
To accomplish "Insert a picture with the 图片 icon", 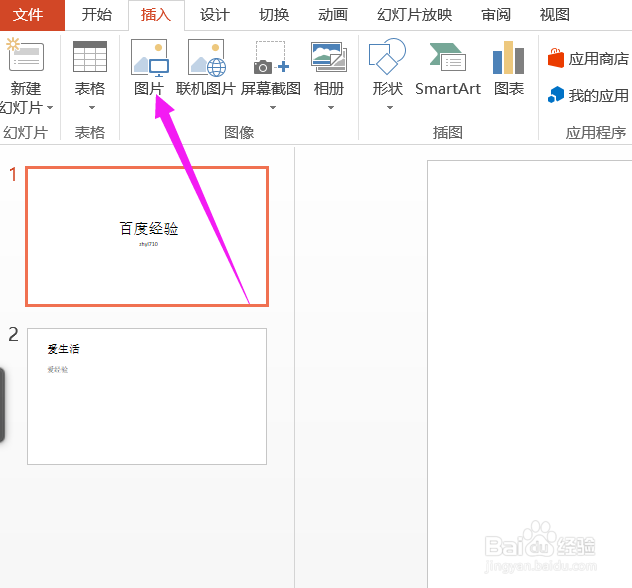I will coord(150,58).
